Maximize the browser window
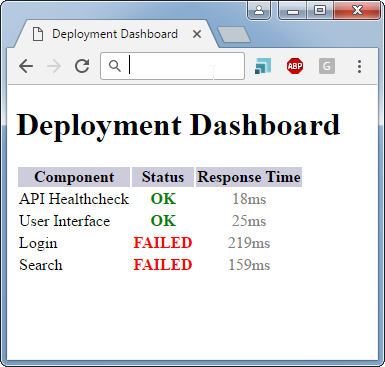Screen dimensions: 385x367 [320, 11]
